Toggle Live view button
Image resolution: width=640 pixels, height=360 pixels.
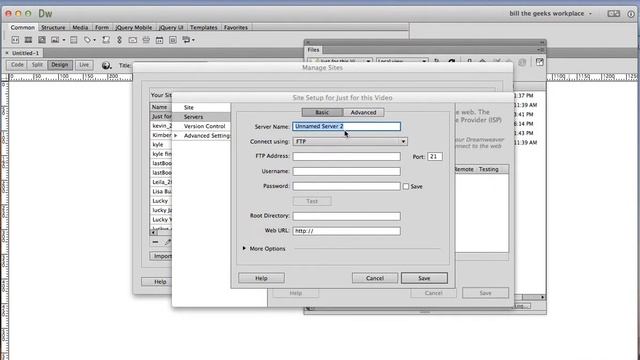click(x=84, y=65)
